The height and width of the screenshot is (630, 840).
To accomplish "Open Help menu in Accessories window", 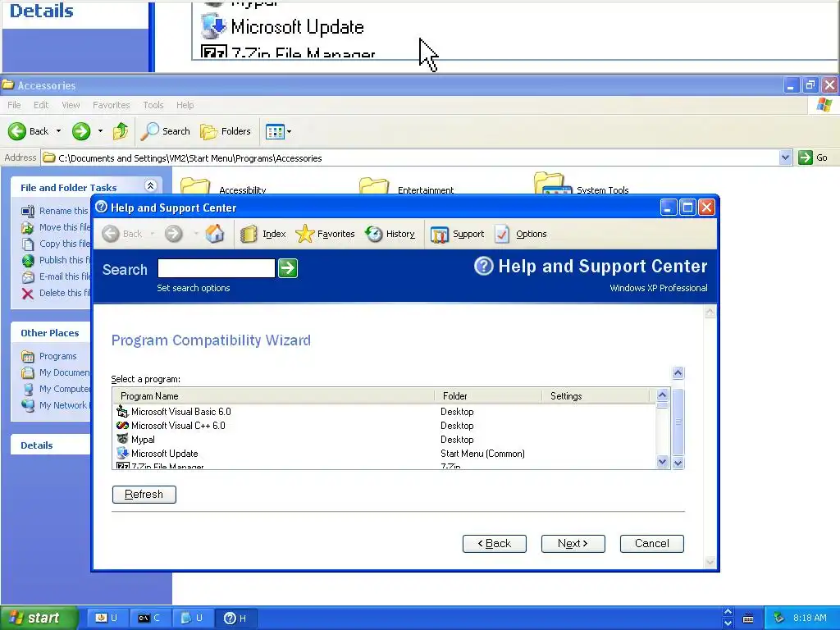I will (x=185, y=105).
